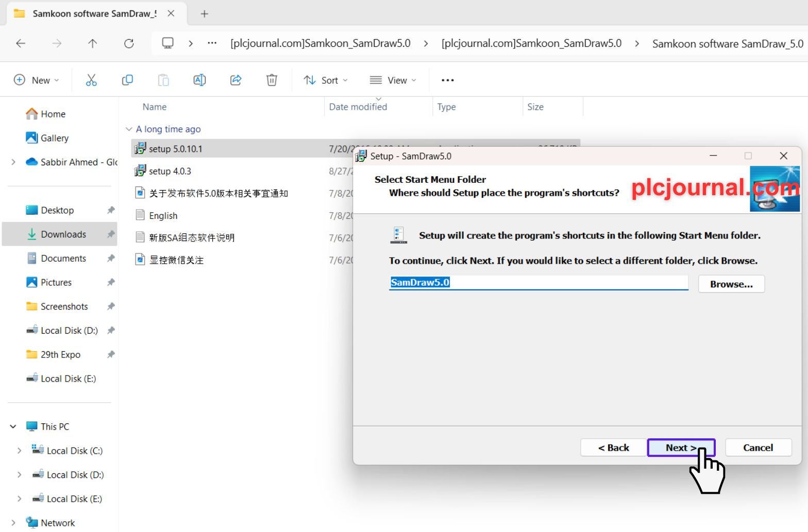The image size is (808, 532).
Task: Open the View dropdown
Action: [x=393, y=80]
